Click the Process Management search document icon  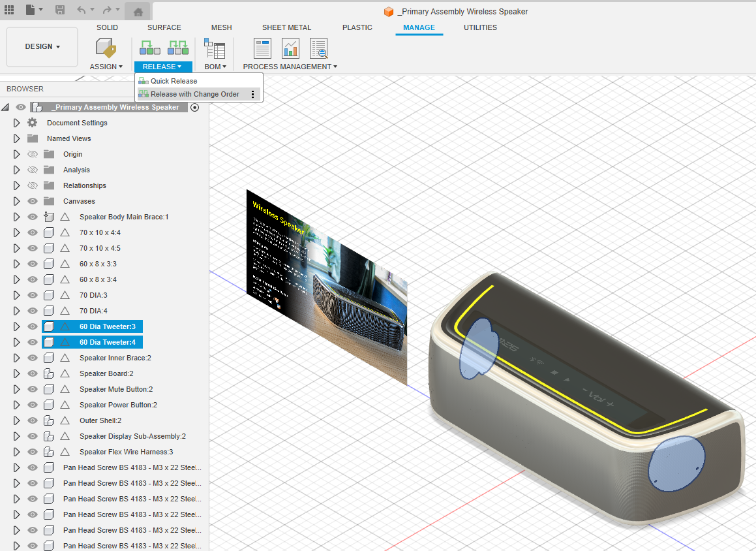tap(319, 48)
